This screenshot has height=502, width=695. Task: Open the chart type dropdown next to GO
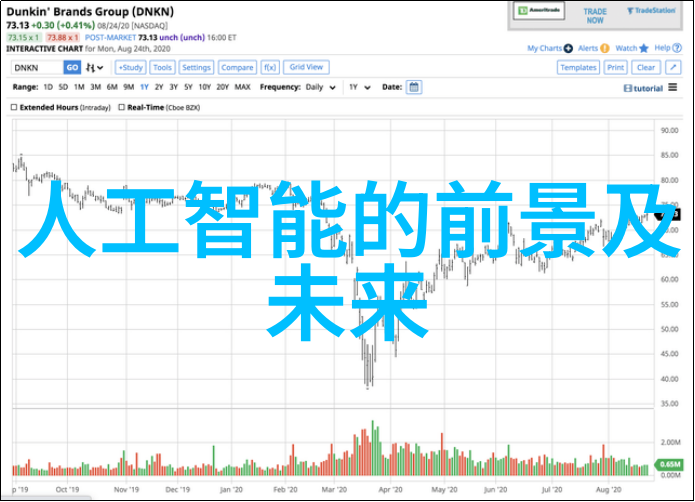point(94,67)
